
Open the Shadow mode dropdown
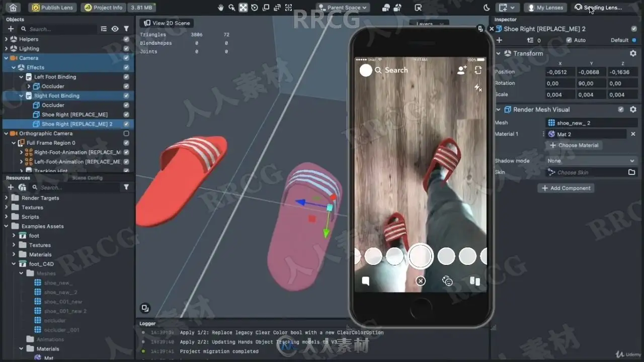coord(591,161)
